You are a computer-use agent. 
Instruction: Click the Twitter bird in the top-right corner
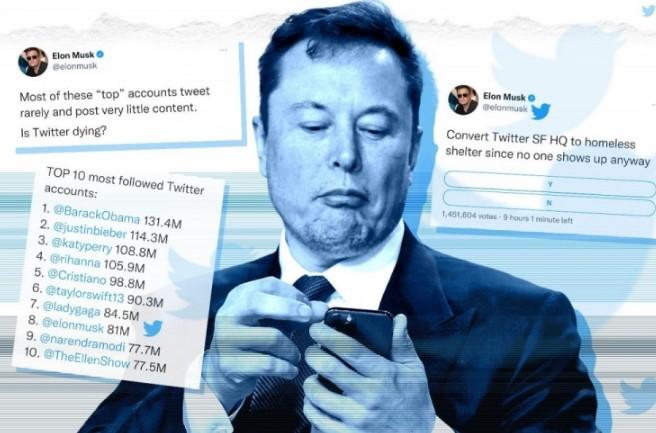[x=649, y=10]
